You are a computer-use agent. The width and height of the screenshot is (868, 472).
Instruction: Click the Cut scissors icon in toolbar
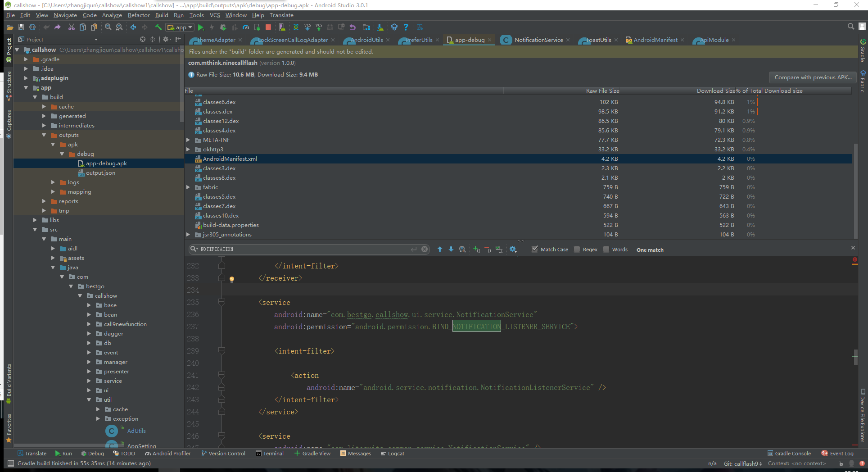(x=71, y=27)
